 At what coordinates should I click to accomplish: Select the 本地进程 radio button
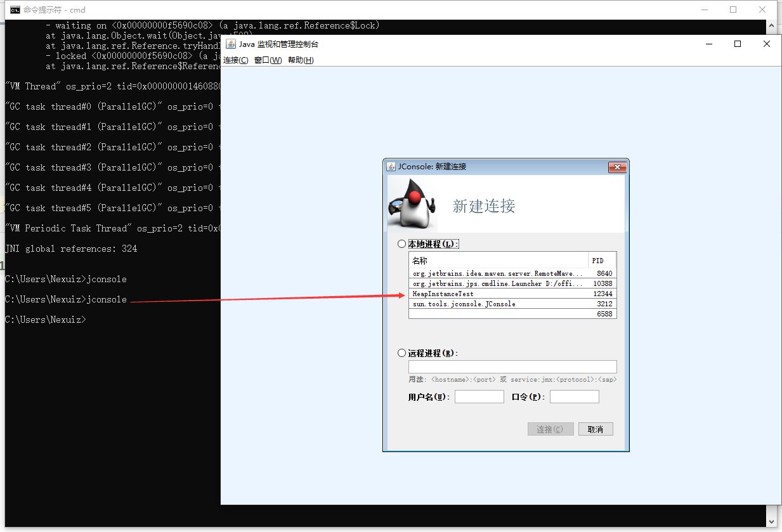[401, 244]
